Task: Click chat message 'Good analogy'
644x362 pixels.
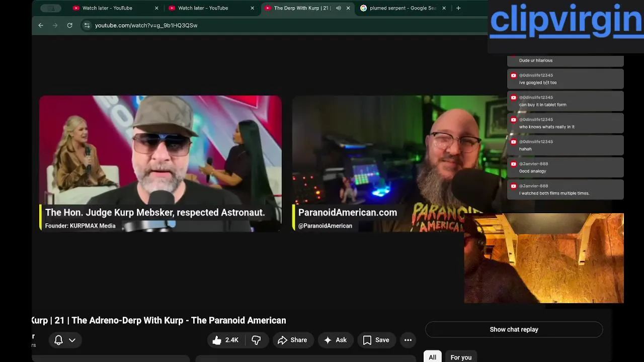Action: pos(533,171)
